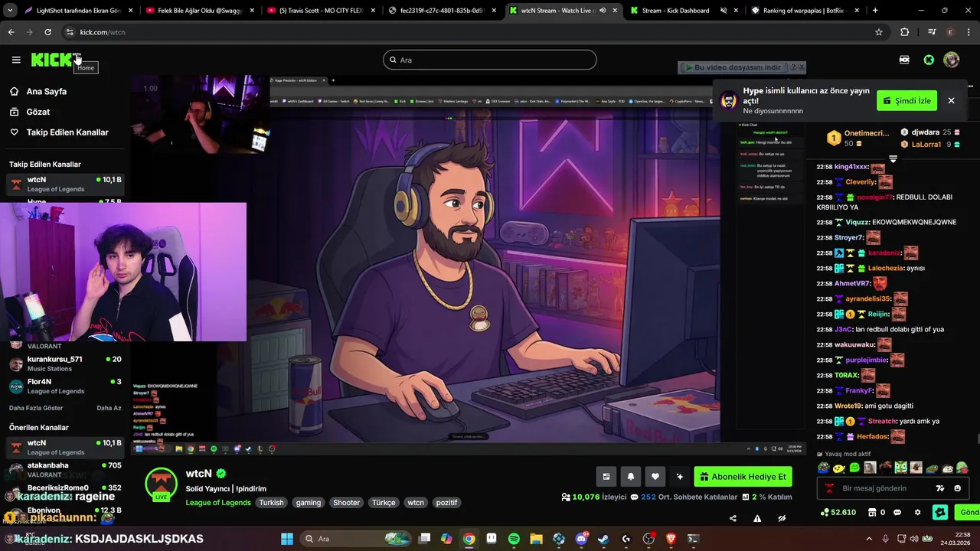This screenshot has height=551, width=980.
Task: Open the clips icon in top header
Action: 904,60
